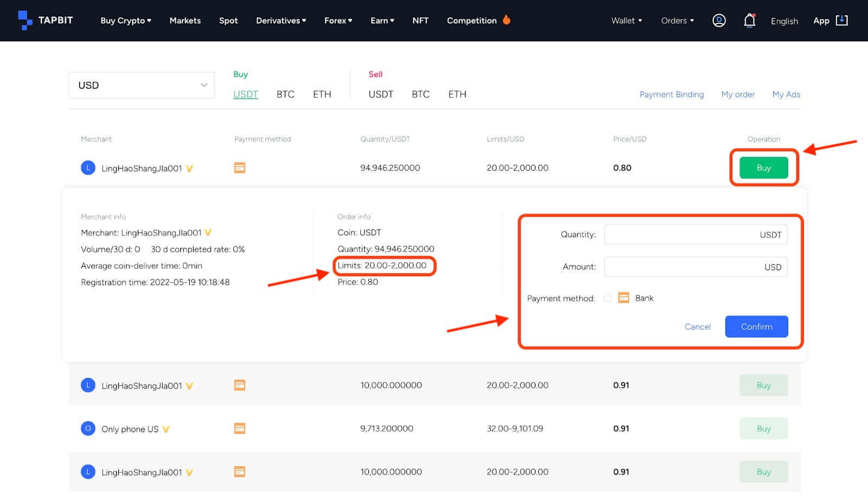
Task: Open the USD currency dropdown
Action: click(x=141, y=85)
